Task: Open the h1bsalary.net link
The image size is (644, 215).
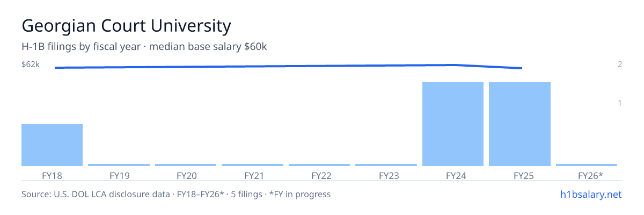Action: pyautogui.click(x=590, y=194)
